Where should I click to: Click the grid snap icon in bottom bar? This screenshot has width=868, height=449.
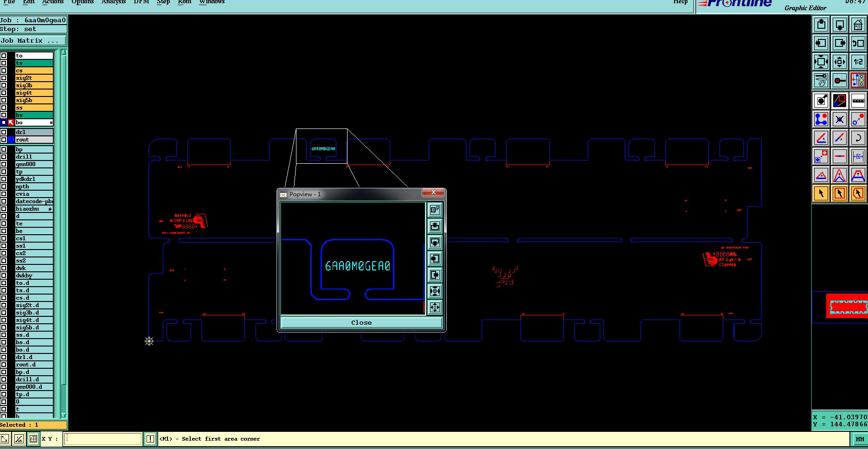[33, 439]
